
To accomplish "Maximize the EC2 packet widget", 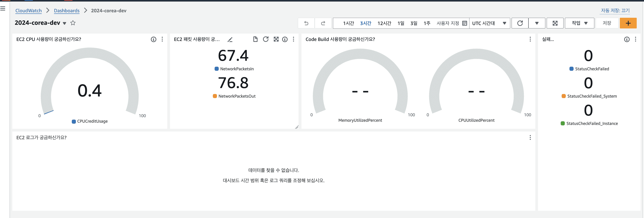I will pos(276,39).
